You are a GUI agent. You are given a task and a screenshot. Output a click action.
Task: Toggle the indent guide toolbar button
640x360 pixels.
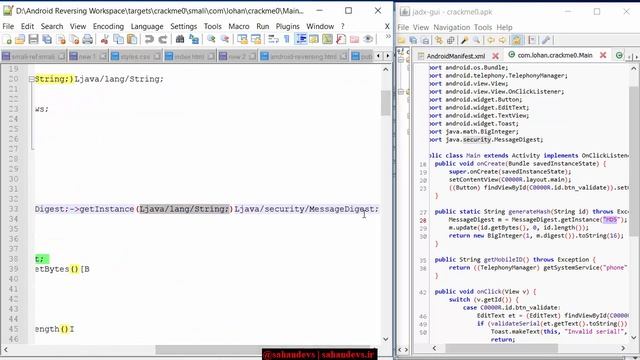click(301, 39)
